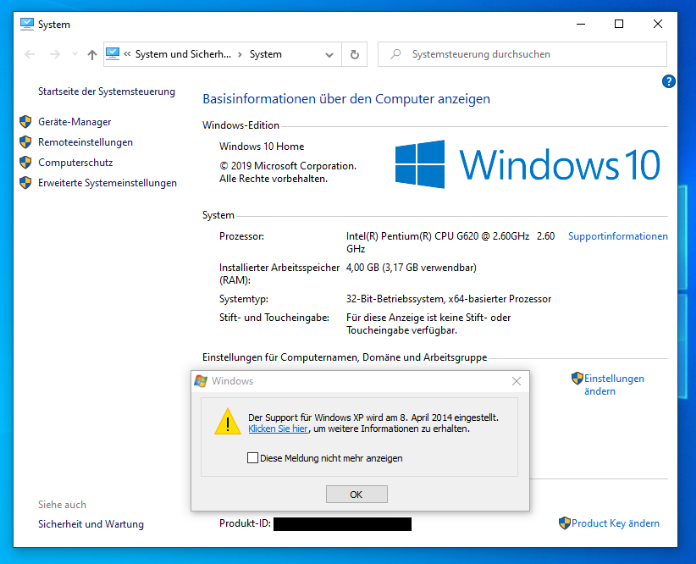
Task: Check 'Diese Meldung nicht mehr anzeigen'
Action: click(253, 458)
